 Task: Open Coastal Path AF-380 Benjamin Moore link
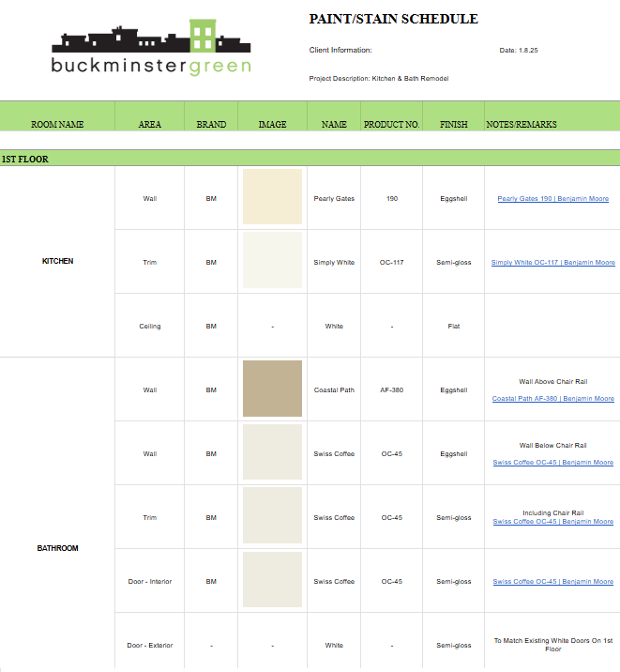point(552,399)
